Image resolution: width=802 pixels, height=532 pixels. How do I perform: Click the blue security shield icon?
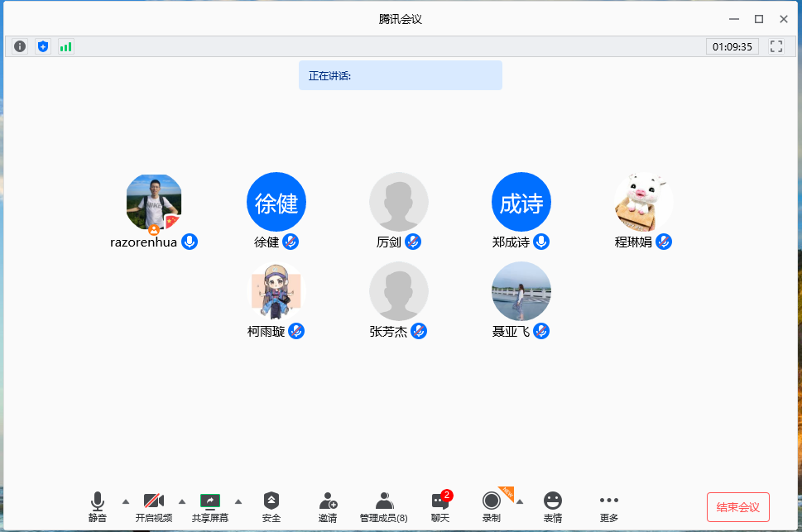[x=43, y=46]
